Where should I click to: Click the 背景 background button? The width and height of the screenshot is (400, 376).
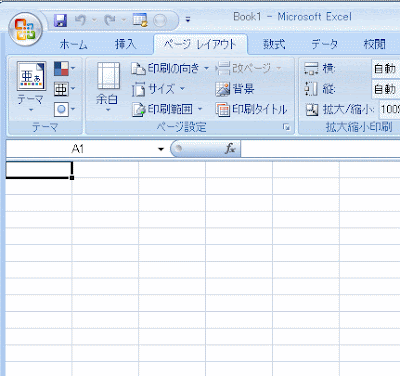pos(235,89)
